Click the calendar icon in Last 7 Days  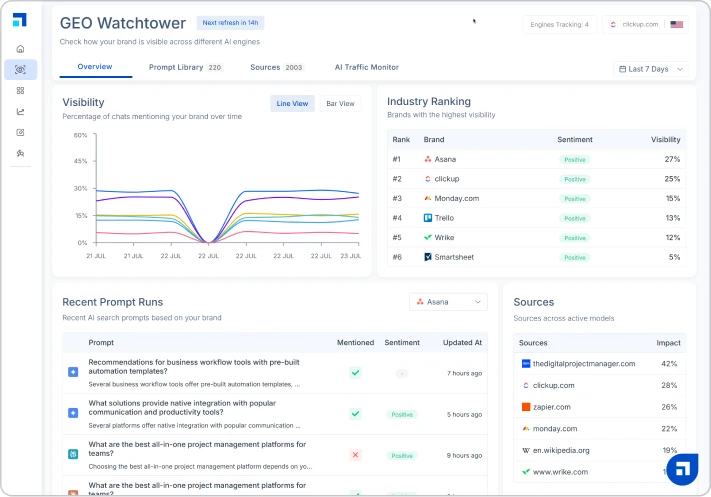tap(623, 69)
